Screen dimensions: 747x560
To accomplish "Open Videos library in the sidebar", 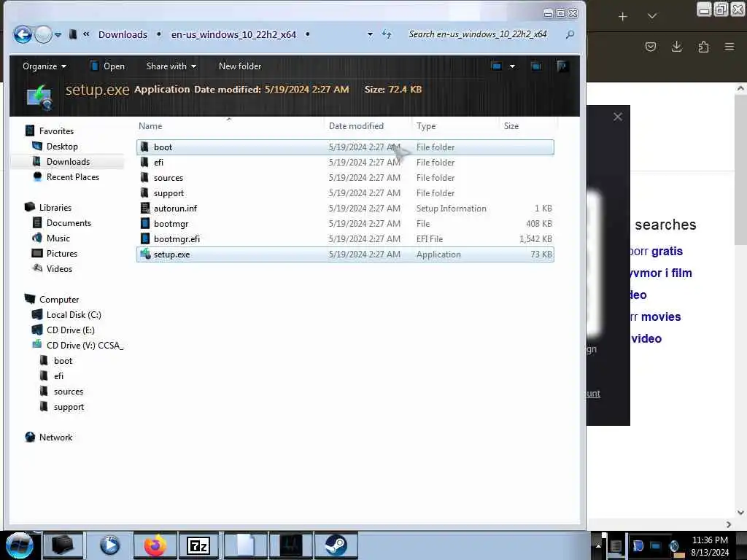I will pyautogui.click(x=60, y=268).
